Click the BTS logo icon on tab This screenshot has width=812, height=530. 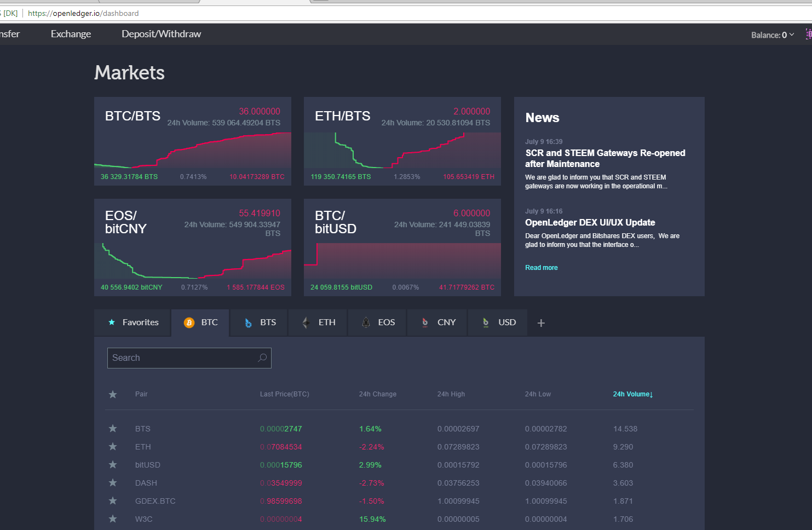pos(249,323)
